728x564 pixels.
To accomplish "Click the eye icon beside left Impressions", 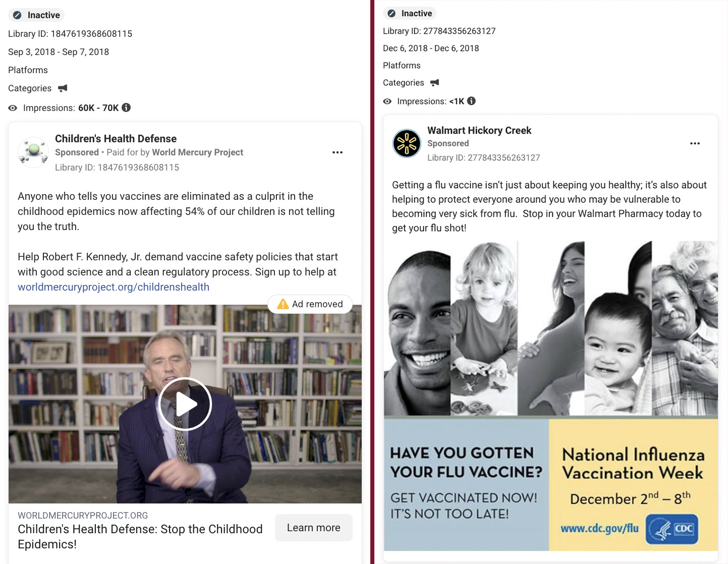I will click(13, 108).
